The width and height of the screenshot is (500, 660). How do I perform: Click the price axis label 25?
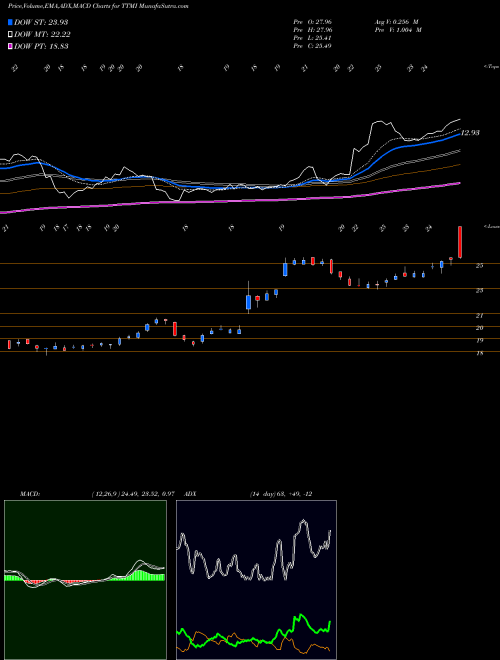(x=479, y=266)
